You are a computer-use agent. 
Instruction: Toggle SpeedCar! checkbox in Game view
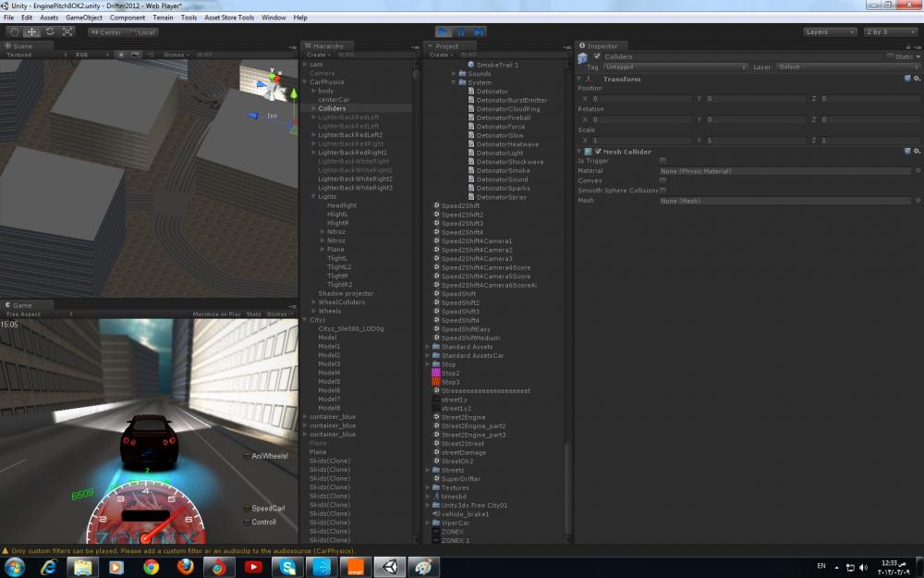(x=247, y=509)
